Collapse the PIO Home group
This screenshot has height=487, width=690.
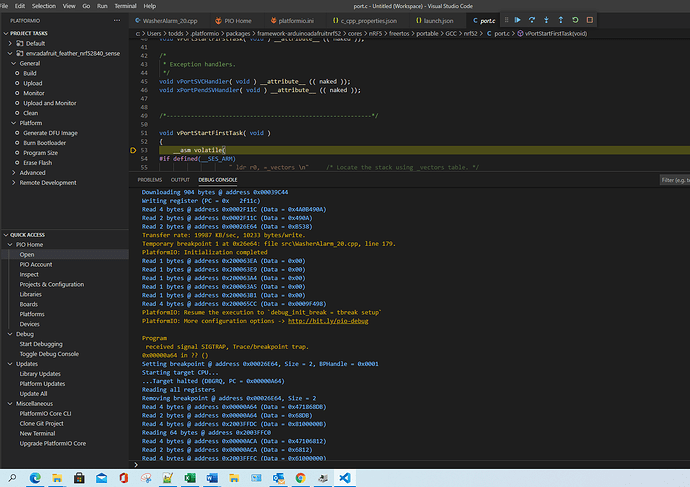[x=10, y=245]
